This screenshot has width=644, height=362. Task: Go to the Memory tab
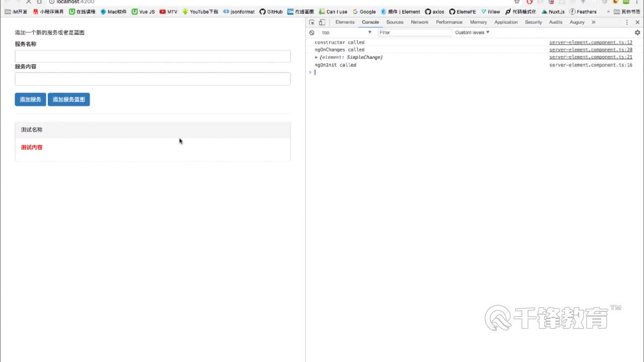point(478,22)
